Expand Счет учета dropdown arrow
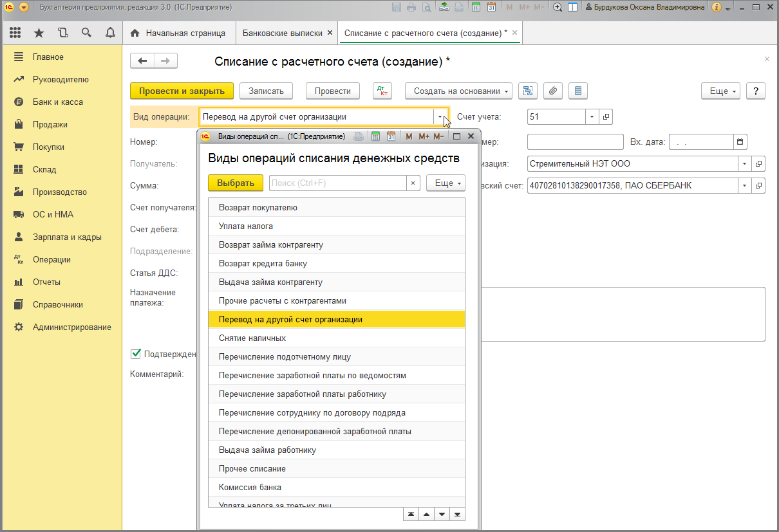This screenshot has width=779, height=532. [x=592, y=117]
